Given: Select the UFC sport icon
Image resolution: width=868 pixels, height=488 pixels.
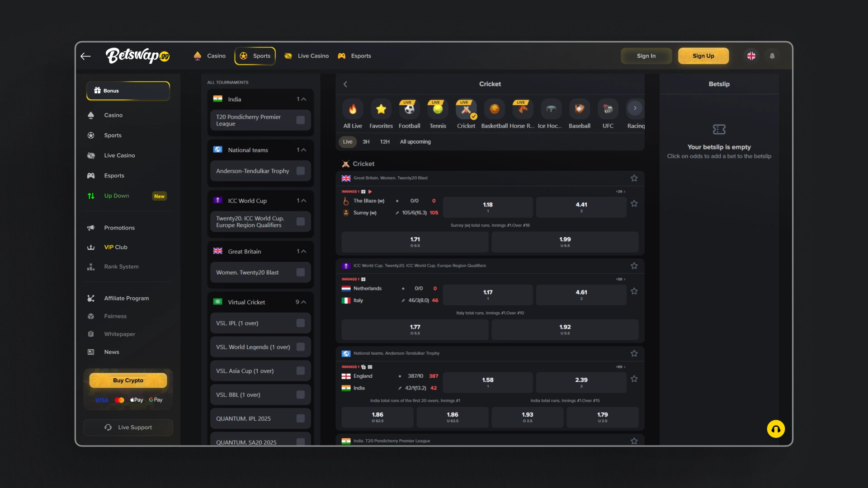Looking at the screenshot, I should pyautogui.click(x=608, y=109).
